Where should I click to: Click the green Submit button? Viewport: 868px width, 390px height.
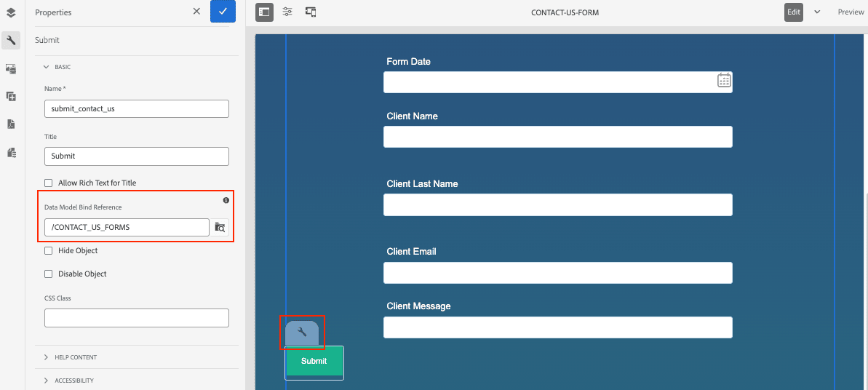point(314,361)
